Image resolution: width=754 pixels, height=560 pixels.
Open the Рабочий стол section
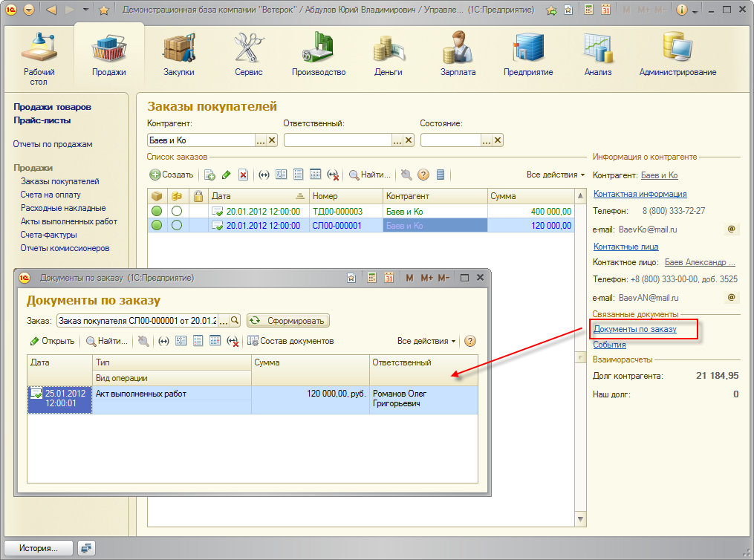coord(39,58)
